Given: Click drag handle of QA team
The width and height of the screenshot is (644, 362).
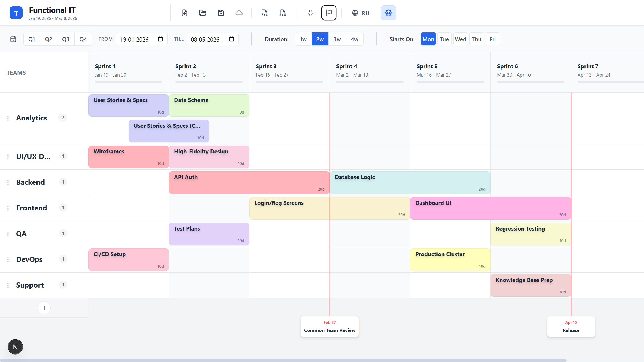Looking at the screenshot, I should click(8, 234).
